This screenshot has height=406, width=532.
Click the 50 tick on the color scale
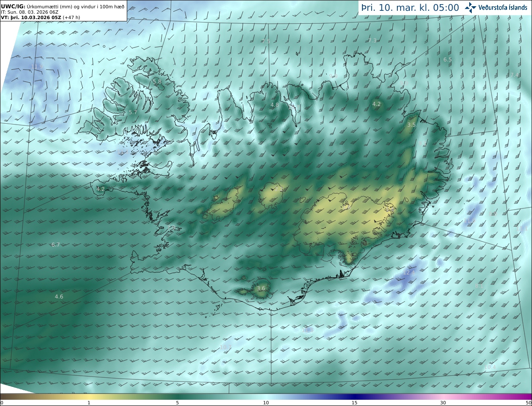(529, 403)
